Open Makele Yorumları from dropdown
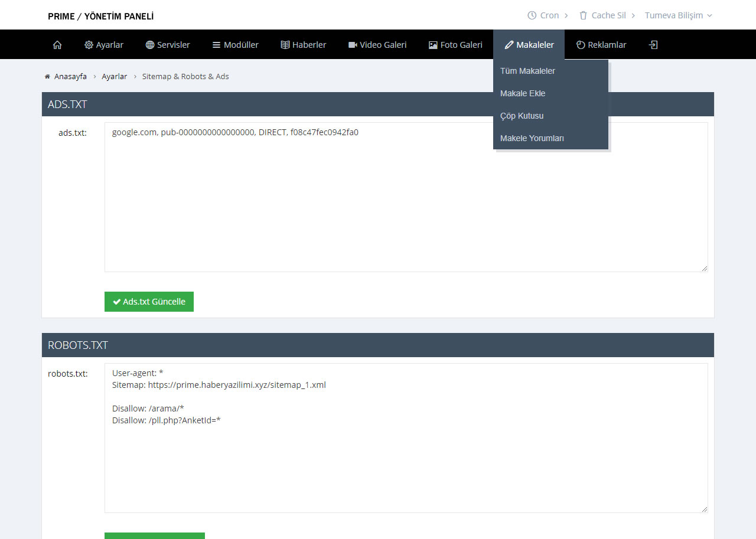756x539 pixels. pos(550,138)
